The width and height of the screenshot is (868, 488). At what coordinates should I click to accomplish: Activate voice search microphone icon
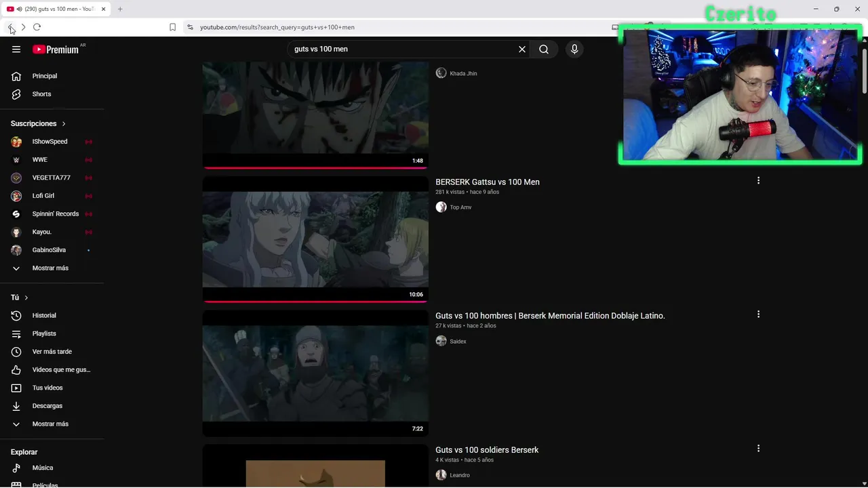(574, 49)
